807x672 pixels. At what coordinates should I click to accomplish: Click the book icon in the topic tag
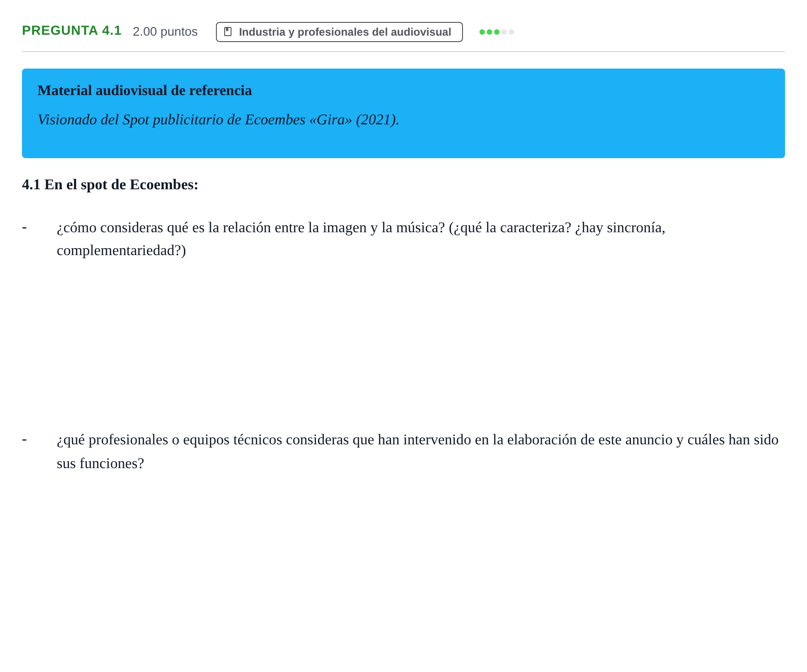pyautogui.click(x=228, y=32)
